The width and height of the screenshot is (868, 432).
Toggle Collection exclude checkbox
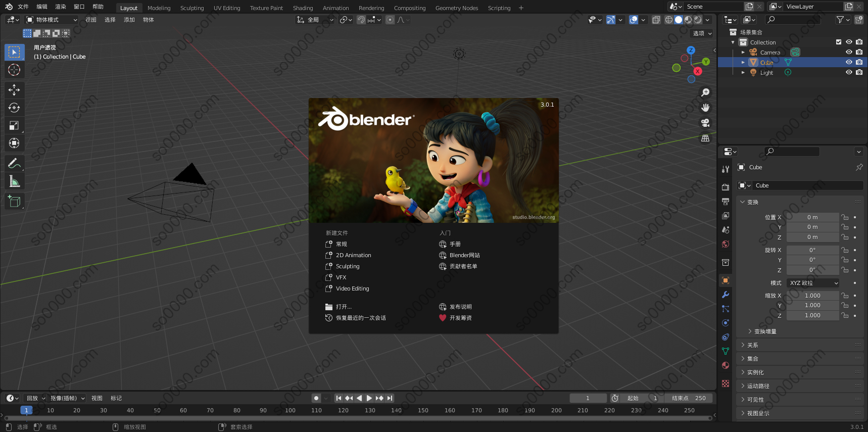(x=839, y=42)
